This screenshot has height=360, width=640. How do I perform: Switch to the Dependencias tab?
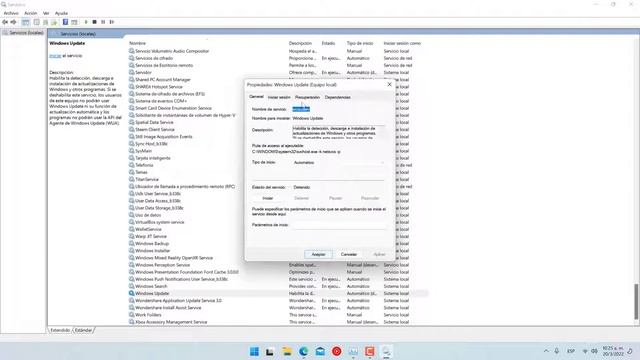[338, 97]
